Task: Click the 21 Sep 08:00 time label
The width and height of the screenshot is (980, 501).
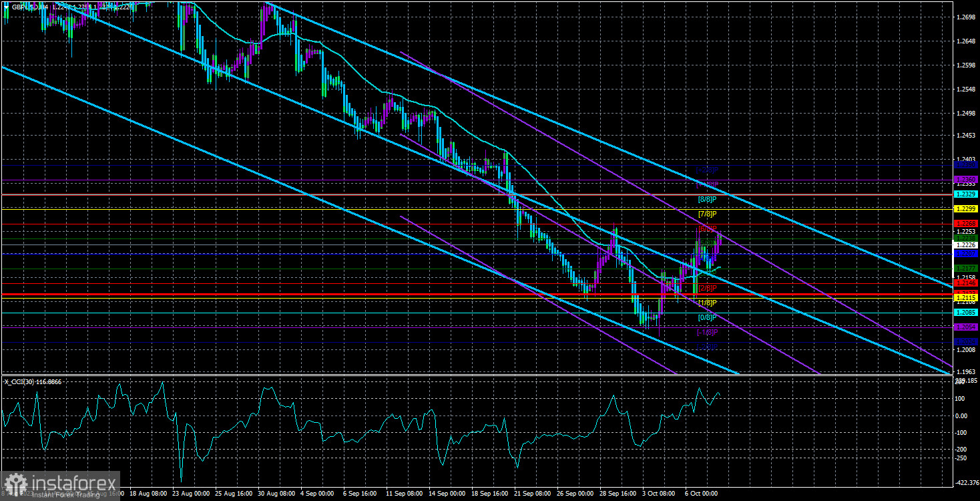Action: (x=532, y=494)
